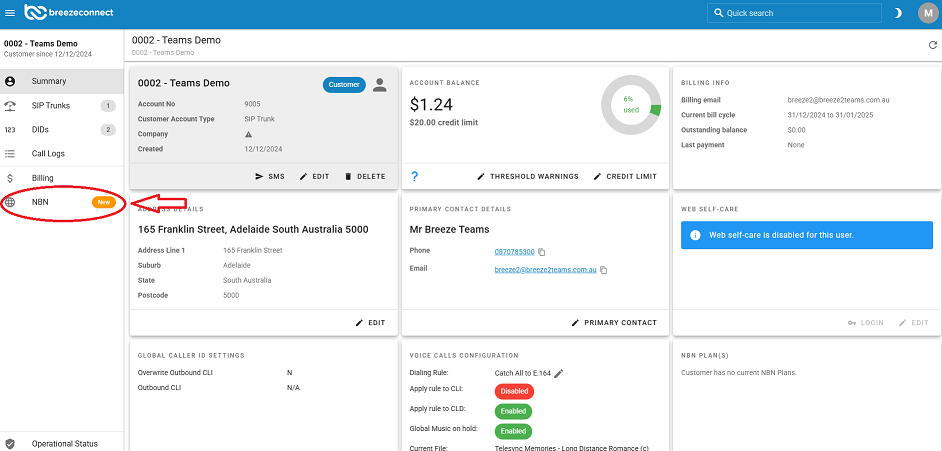This screenshot has width=942, height=451.
Task: Click the SIP Trunks phone icon
Action: point(10,106)
